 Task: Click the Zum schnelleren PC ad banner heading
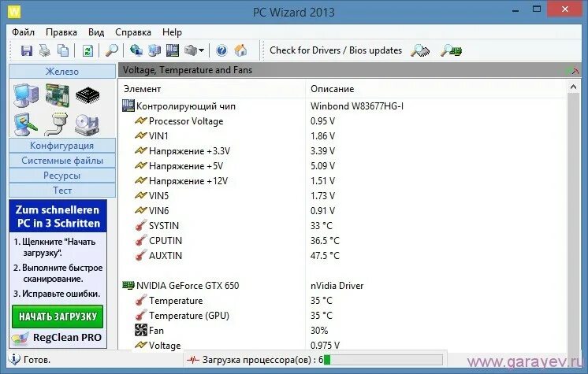click(x=58, y=217)
